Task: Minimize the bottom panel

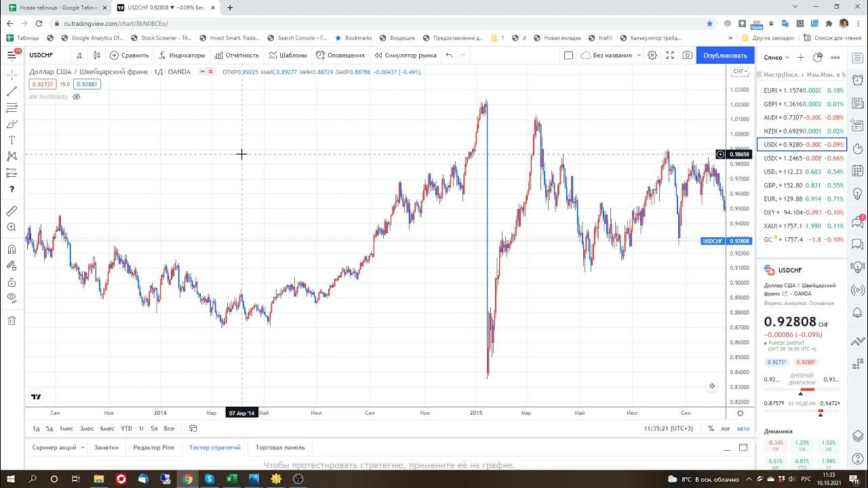Action: 726,448
